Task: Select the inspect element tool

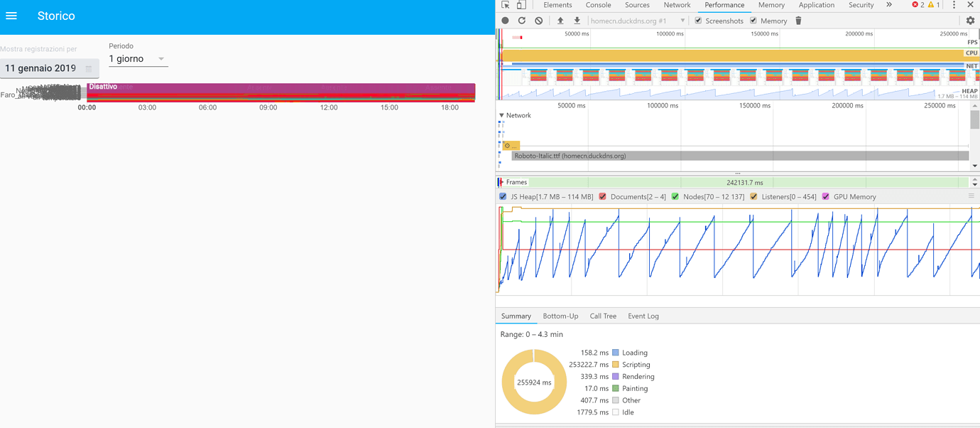Action: click(x=504, y=5)
